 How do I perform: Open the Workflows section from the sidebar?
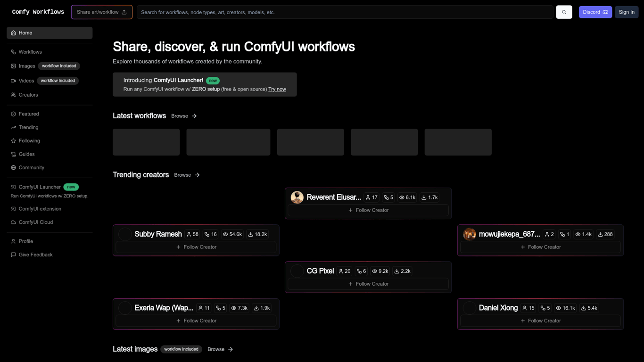(31, 52)
